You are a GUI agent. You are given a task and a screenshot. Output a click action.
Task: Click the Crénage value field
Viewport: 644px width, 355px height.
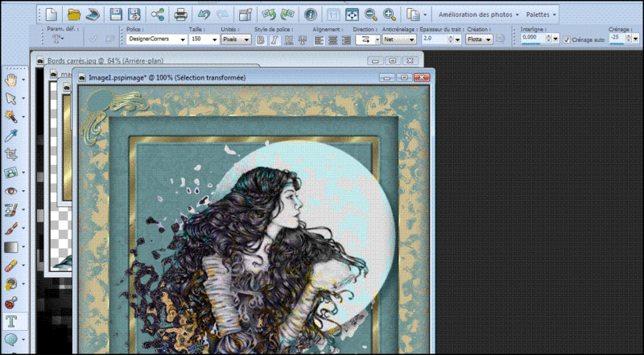pos(617,38)
